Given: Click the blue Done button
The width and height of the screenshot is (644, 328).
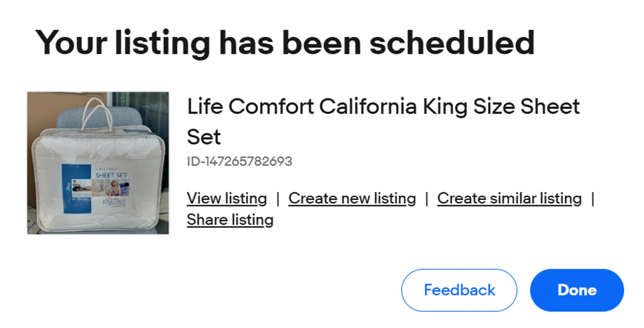Looking at the screenshot, I should point(577,290).
